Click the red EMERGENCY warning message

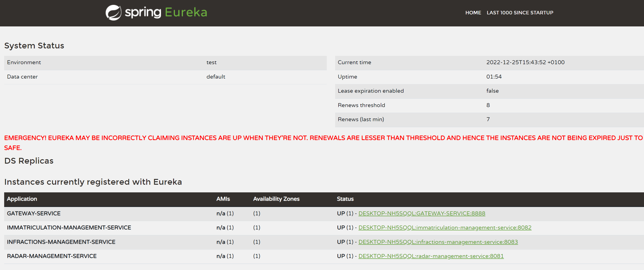tap(323, 138)
